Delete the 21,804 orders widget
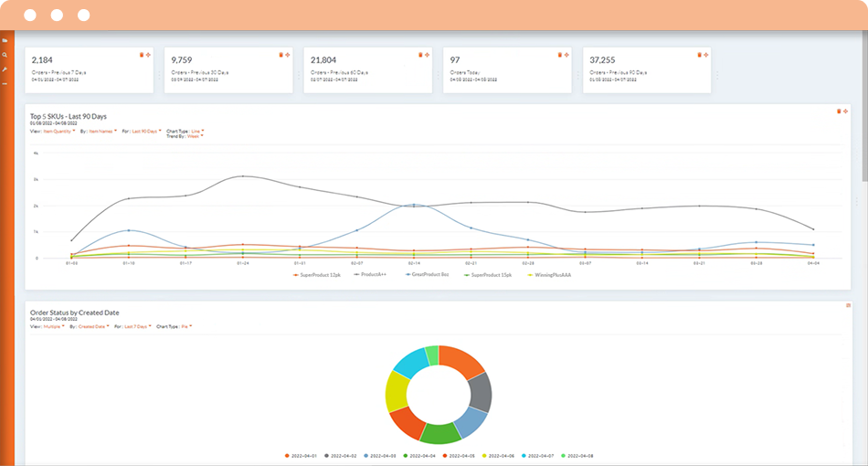The width and height of the screenshot is (868, 466). pos(420,55)
